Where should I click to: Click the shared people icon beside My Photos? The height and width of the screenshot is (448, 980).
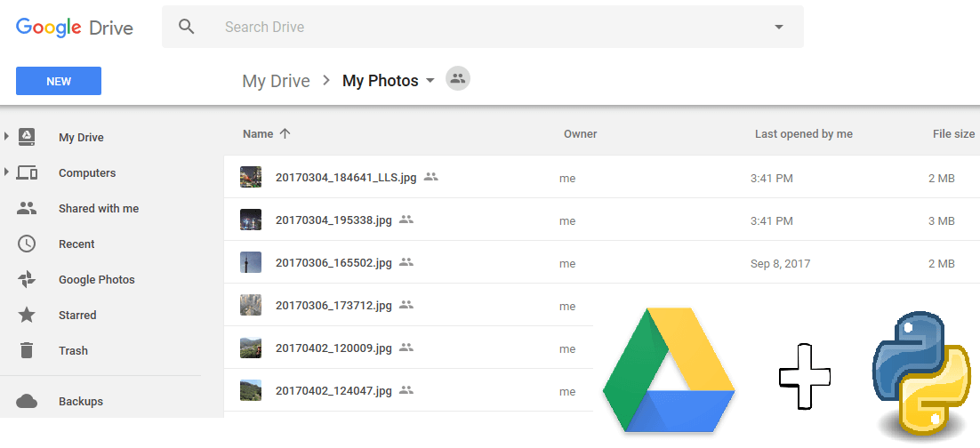457,79
